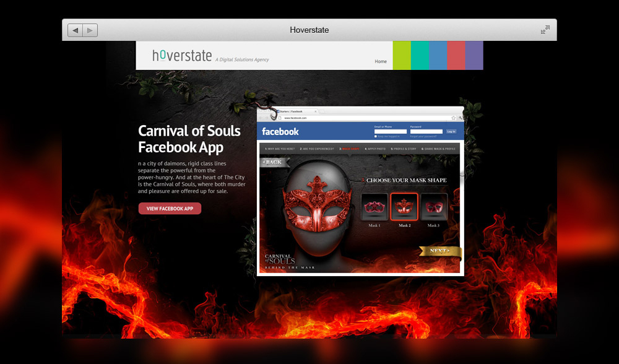Click the A Digital Solutions Agency tagline
The height and width of the screenshot is (364, 619).
[x=242, y=59]
